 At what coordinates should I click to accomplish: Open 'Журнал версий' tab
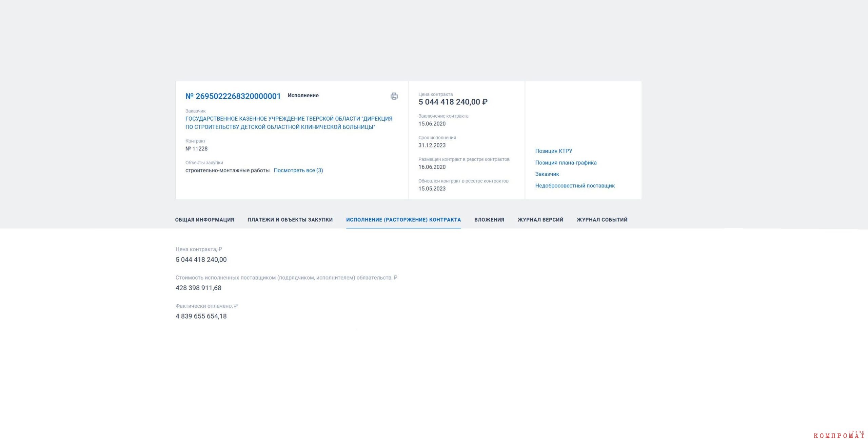(540, 220)
